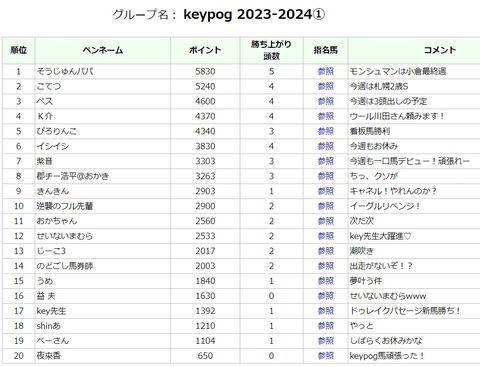Viewport: 480px width, 367px height.
Task: Open 参照 link for 益夫 row
Action: (x=326, y=296)
